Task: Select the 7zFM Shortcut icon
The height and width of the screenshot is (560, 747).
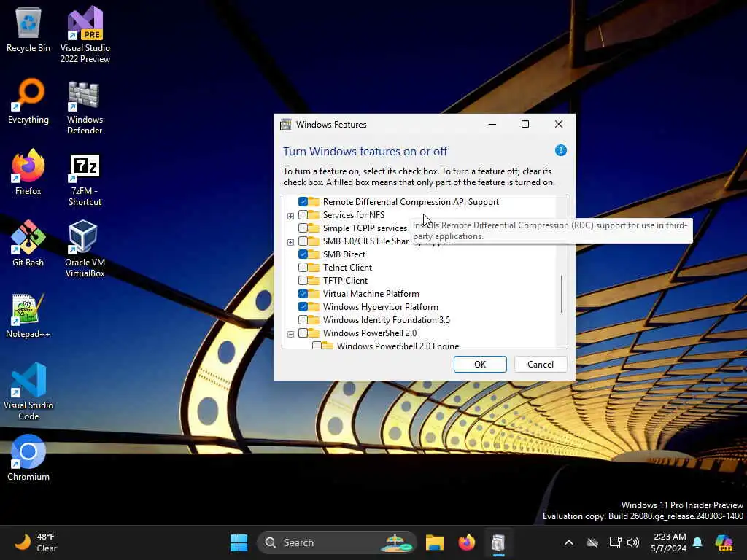Action: tap(85, 179)
